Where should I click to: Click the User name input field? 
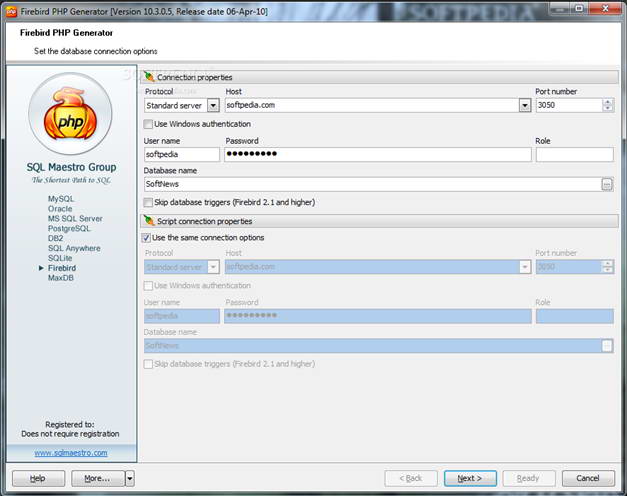pyautogui.click(x=182, y=155)
